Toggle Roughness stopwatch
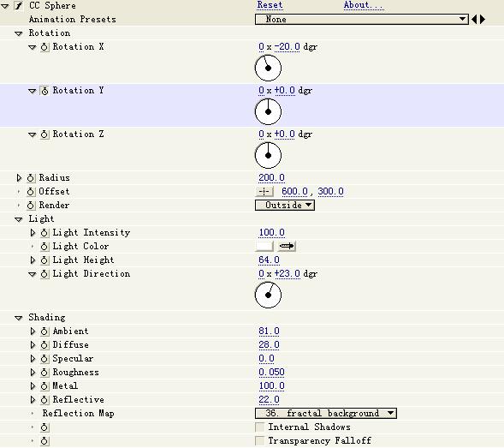The height and width of the screenshot is (448, 504). coord(44,373)
